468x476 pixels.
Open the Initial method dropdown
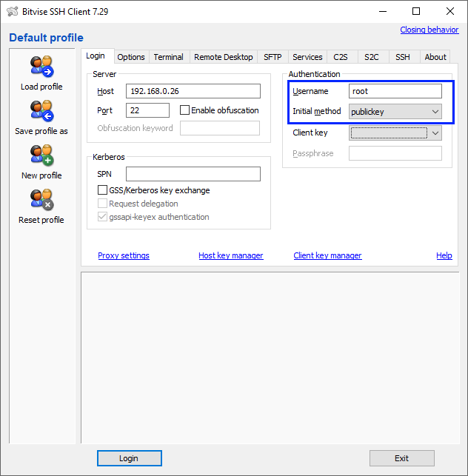[x=395, y=111]
